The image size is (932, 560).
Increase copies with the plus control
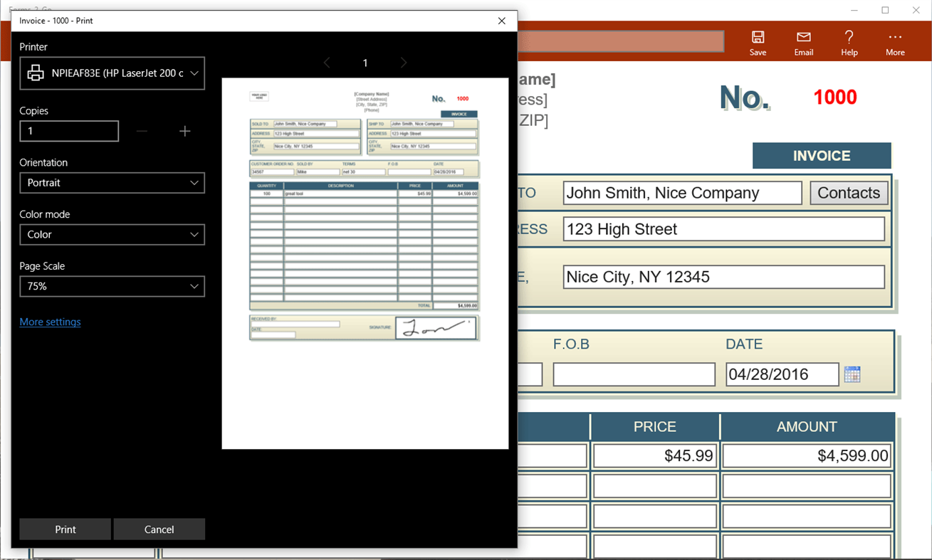184,131
